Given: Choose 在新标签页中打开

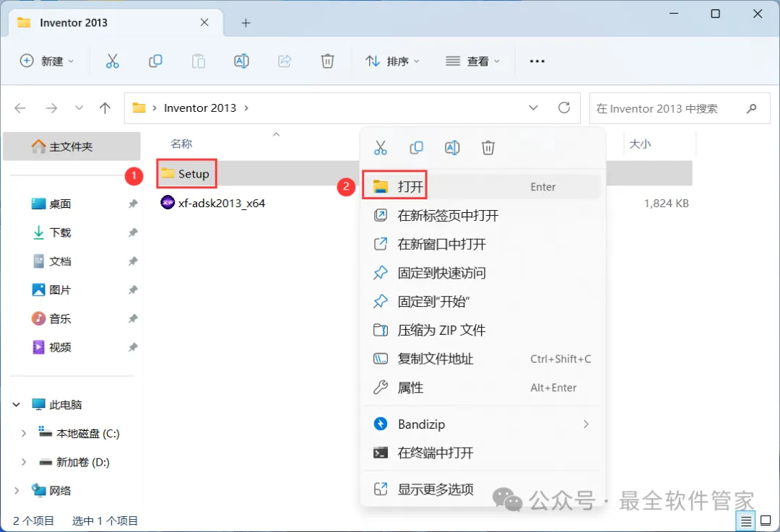Looking at the screenshot, I should point(482,216).
